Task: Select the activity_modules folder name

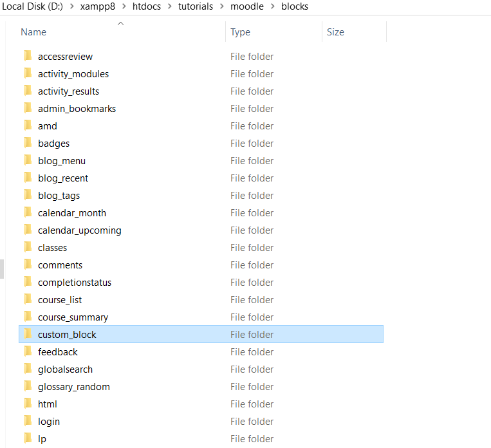Action: click(73, 74)
